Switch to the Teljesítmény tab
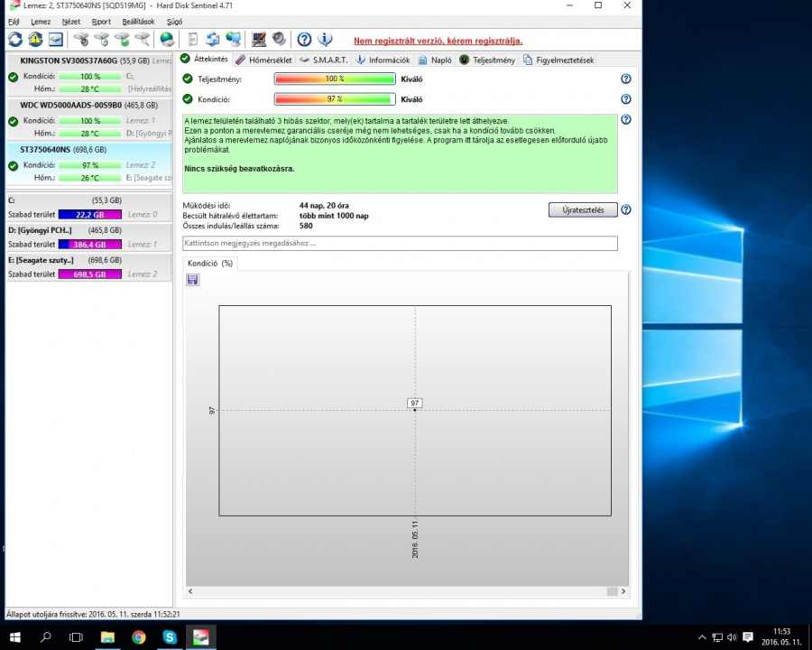The image size is (812, 650). tap(487, 60)
